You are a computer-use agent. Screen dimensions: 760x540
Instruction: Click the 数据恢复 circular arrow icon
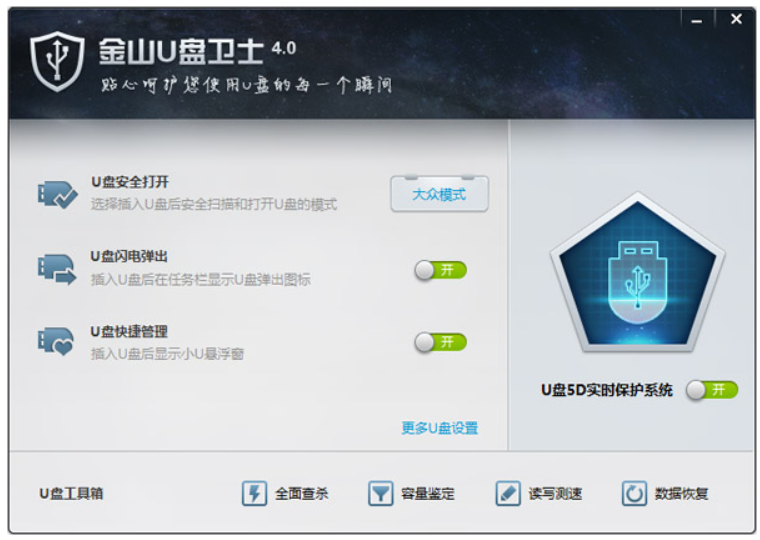(634, 493)
